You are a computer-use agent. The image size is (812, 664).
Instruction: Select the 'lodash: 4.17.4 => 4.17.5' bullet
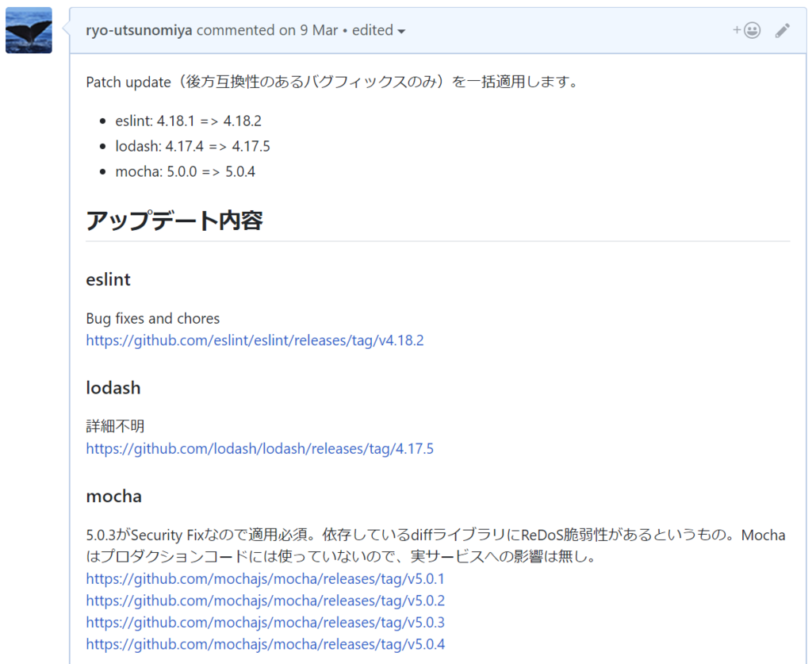point(193,146)
